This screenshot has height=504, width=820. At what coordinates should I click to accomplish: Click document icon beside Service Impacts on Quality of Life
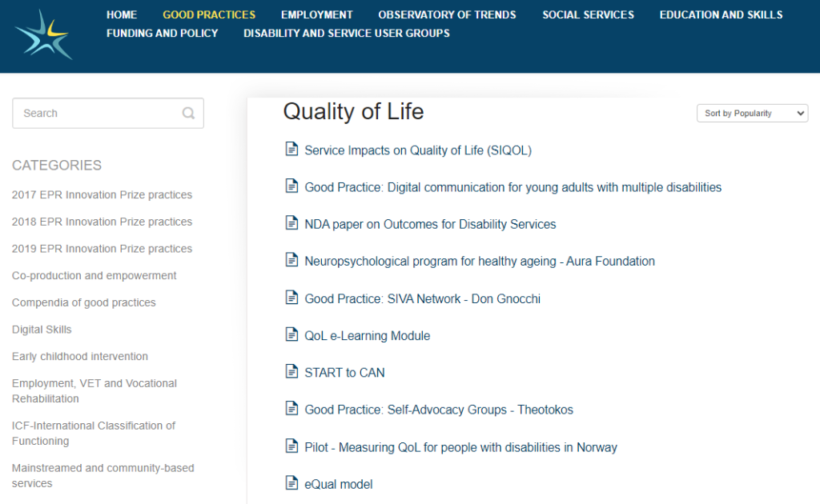coord(291,149)
